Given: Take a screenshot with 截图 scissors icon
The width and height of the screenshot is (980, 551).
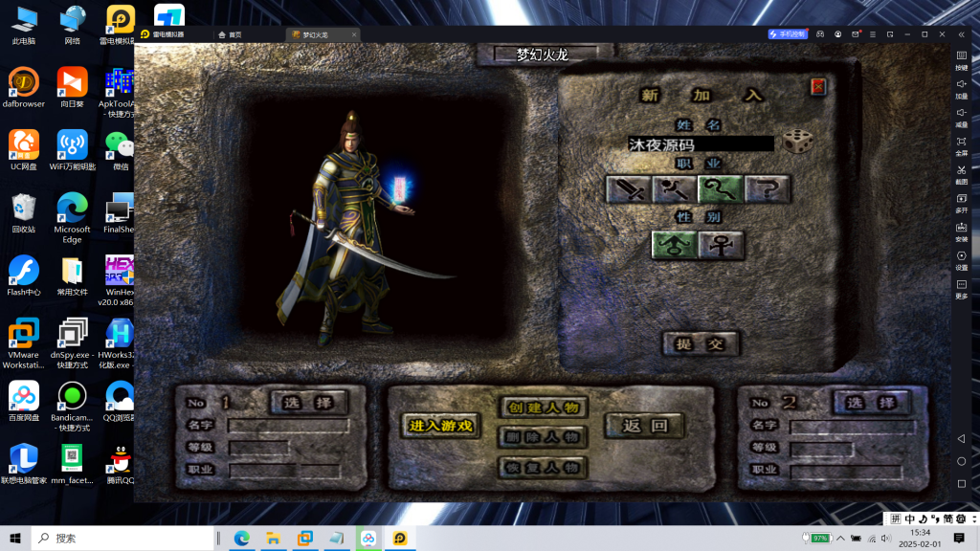Looking at the screenshot, I should click(x=961, y=172).
